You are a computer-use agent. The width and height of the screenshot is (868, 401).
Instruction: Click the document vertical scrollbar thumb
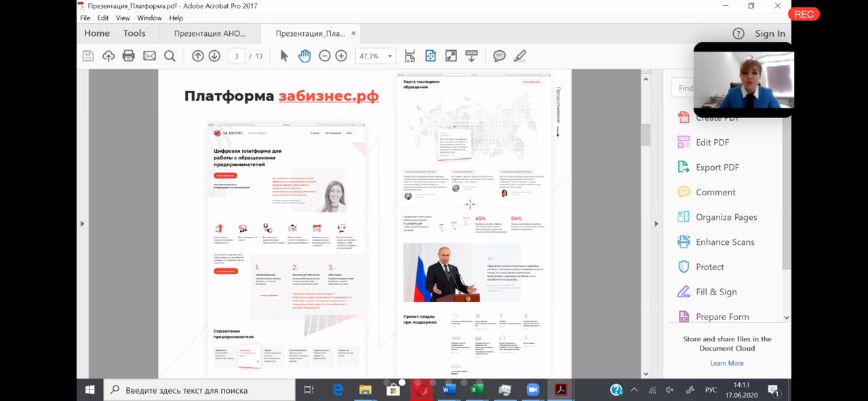[646, 134]
